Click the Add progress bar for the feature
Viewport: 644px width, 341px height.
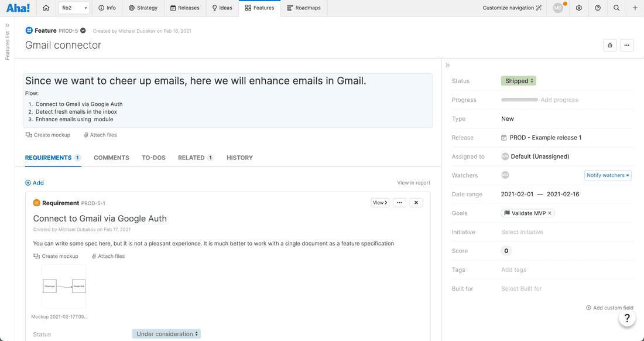[x=519, y=100]
